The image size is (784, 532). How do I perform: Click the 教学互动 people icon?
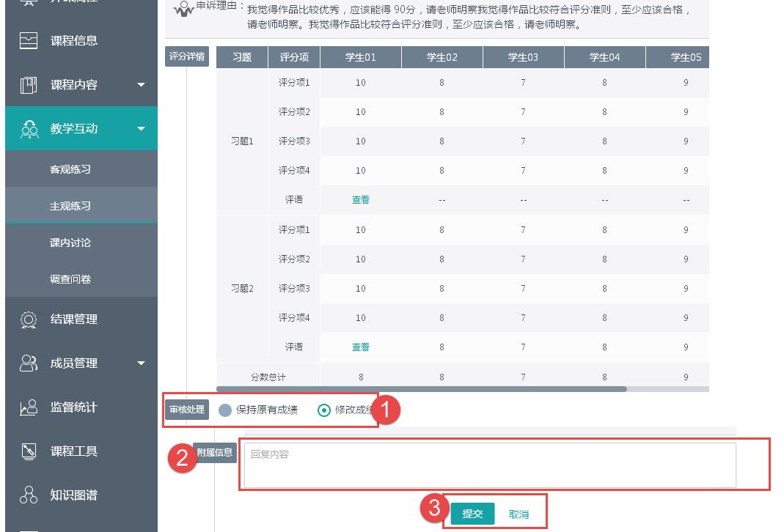pos(29,129)
